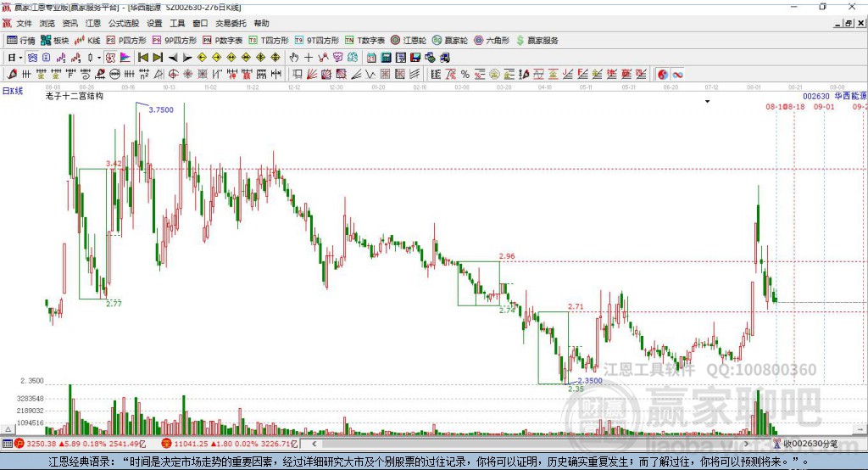The width and height of the screenshot is (868, 470).
Task: Click the 08-18 date marker
Action: 796,106
